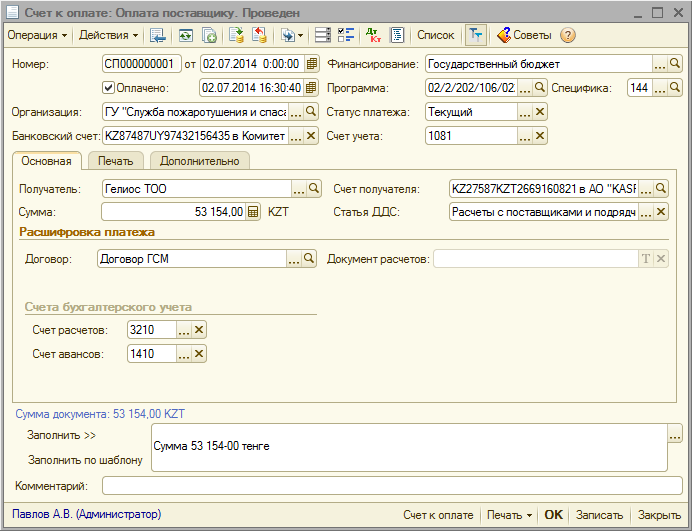This screenshot has width=692, height=531.
Task: Switch to the Печать tab
Action: [115, 161]
